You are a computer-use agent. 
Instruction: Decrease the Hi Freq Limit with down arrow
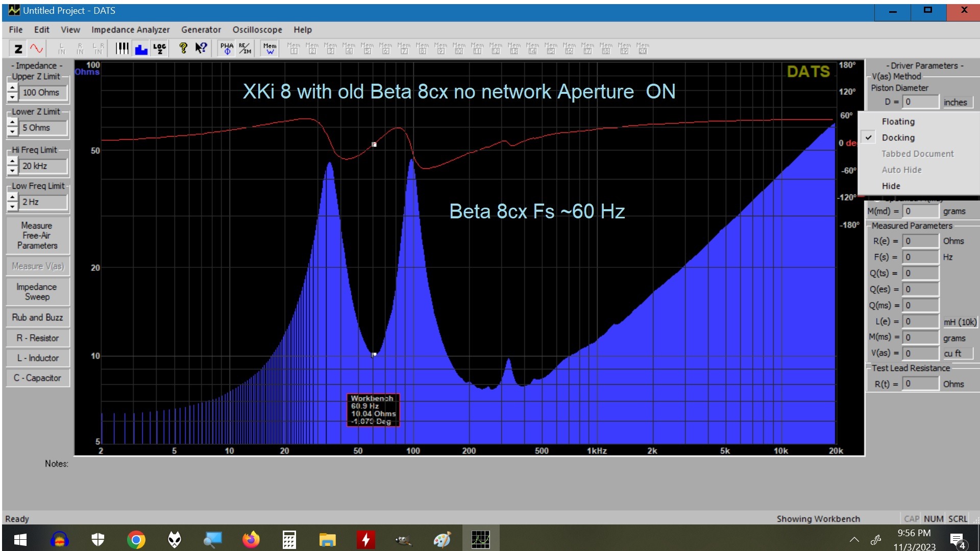13,170
